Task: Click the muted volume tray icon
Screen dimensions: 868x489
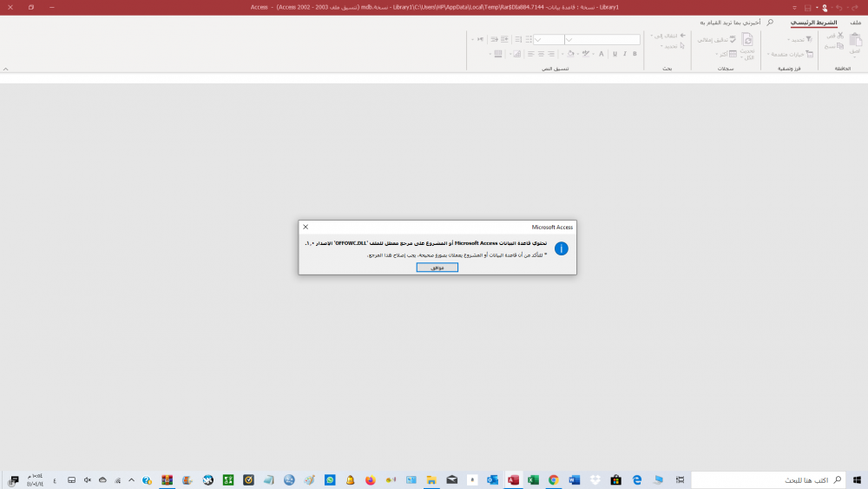Action: (x=87, y=480)
